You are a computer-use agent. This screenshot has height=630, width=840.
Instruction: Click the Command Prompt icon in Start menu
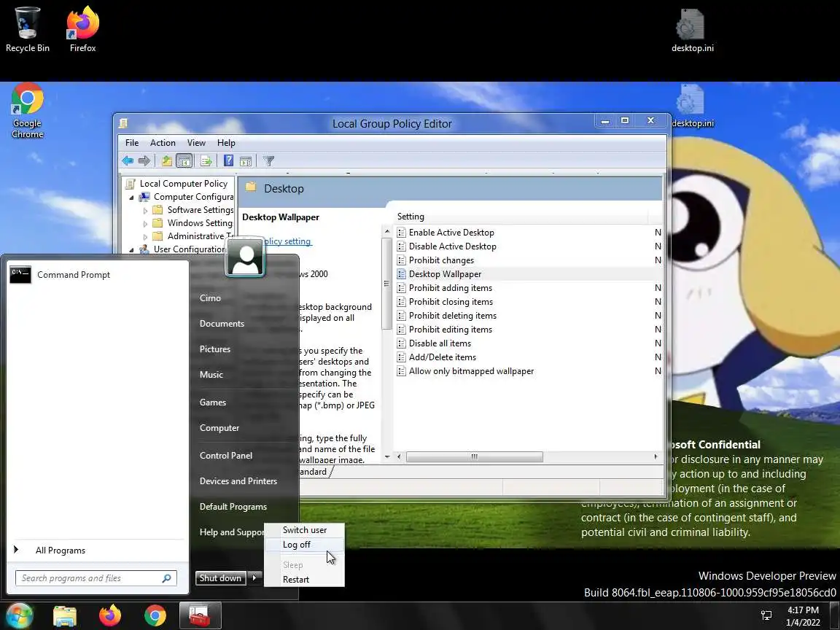(20, 274)
